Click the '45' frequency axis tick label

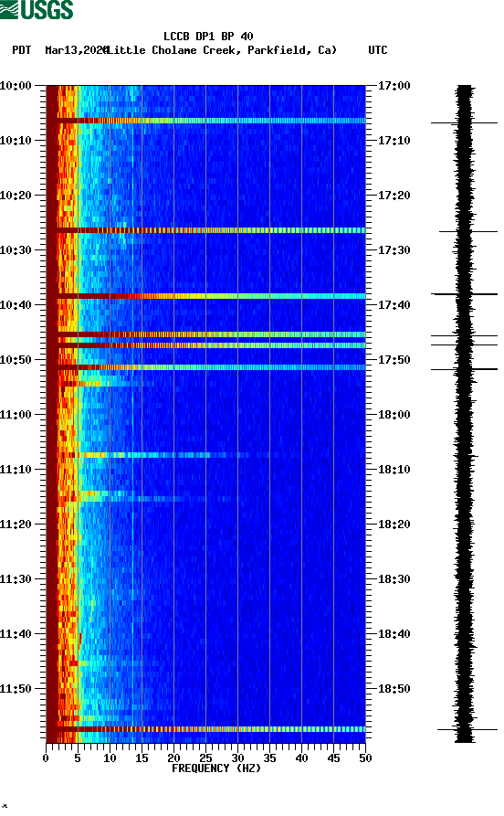(x=333, y=758)
